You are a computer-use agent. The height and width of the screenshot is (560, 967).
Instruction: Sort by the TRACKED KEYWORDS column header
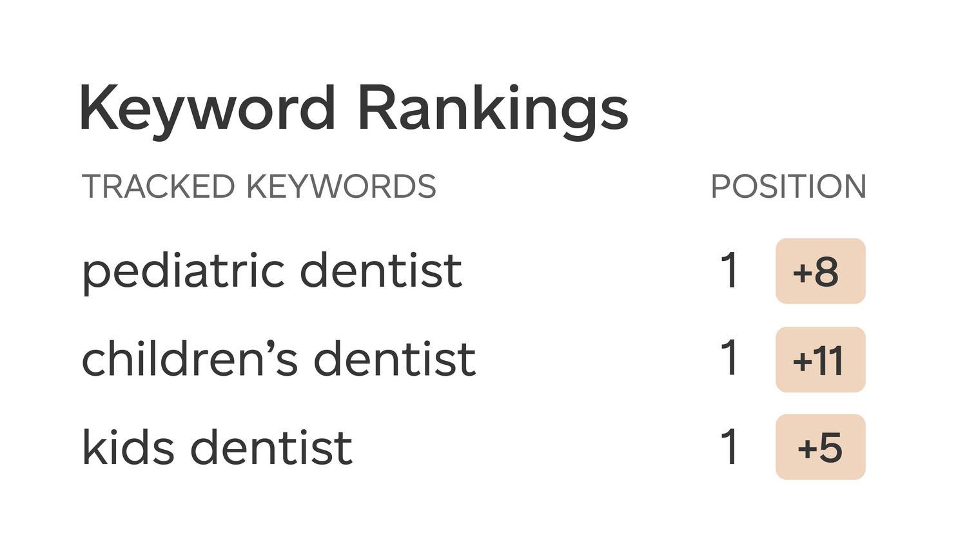tap(259, 187)
